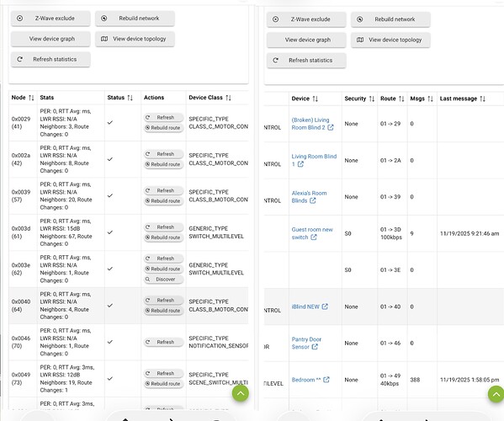Click Rebuild network in right panel
Viewport: 504px width, 421px height.
pyautogui.click(x=390, y=19)
